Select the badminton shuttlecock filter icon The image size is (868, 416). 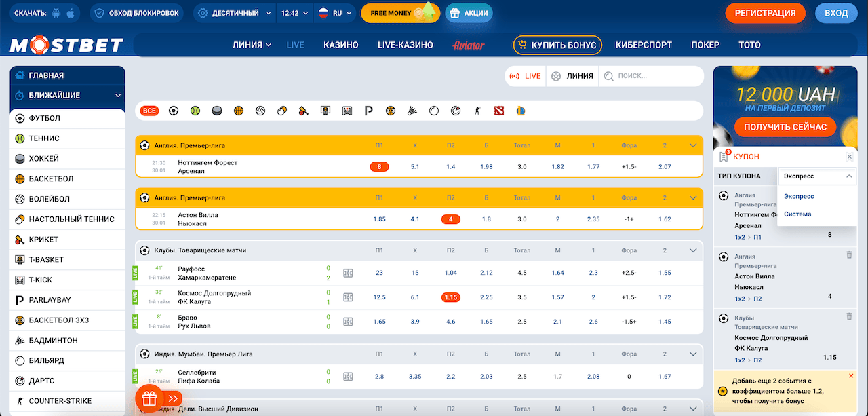(412, 111)
